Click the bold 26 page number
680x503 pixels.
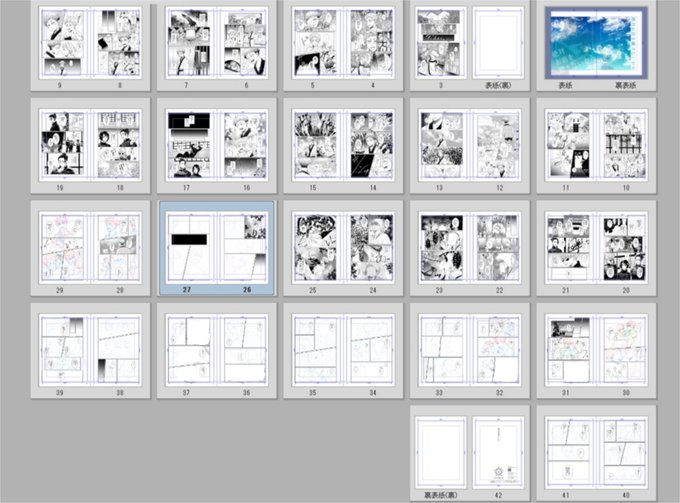pos(247,290)
